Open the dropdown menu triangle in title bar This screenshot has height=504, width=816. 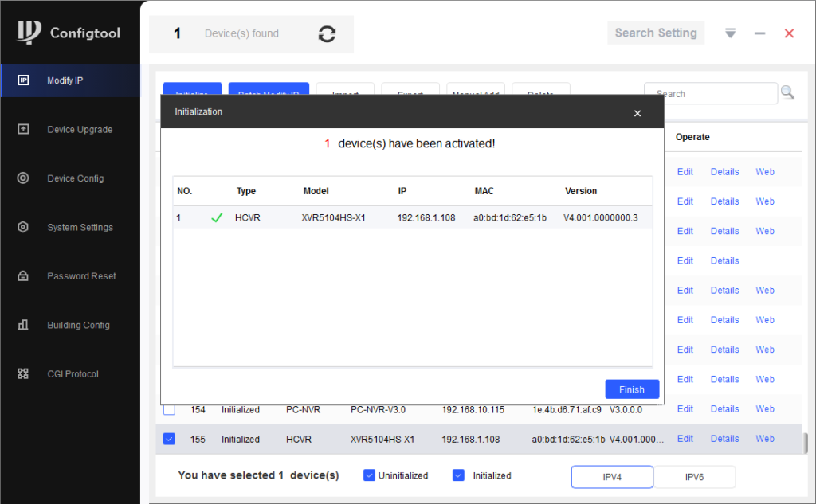730,33
